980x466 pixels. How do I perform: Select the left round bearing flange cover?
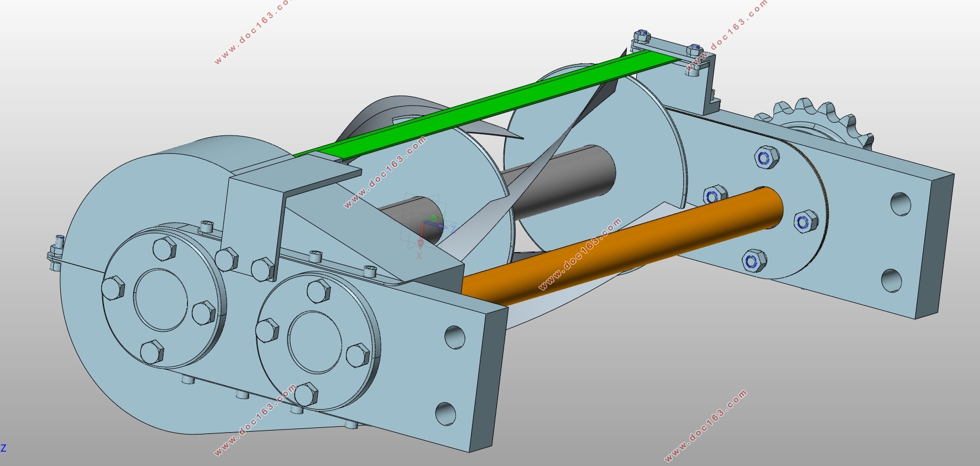[x=164, y=300]
